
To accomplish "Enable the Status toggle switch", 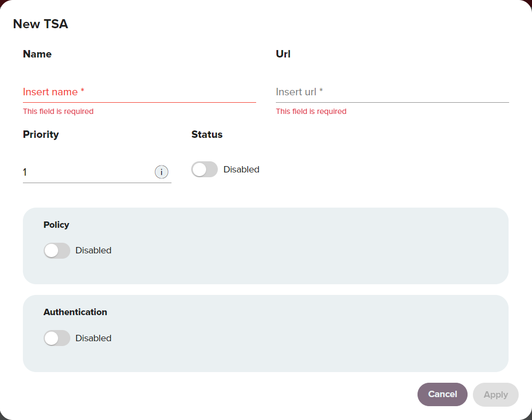I will click(204, 169).
